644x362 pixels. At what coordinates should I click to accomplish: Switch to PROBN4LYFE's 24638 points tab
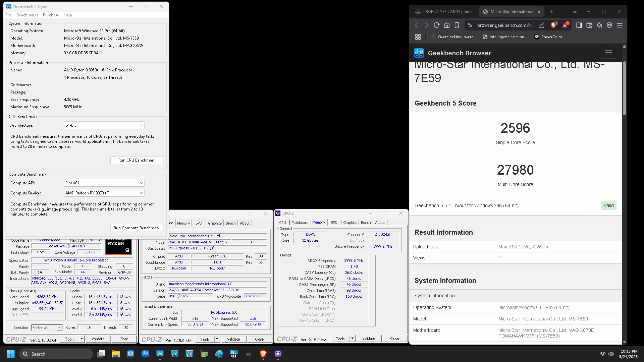point(443,12)
